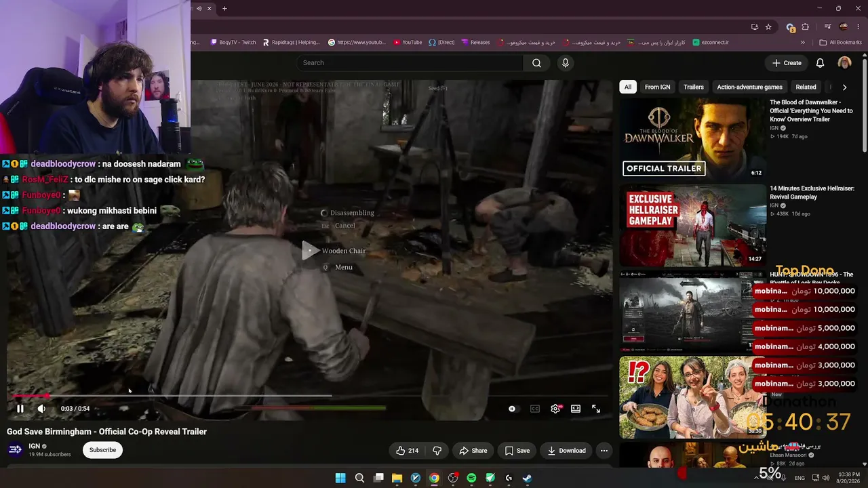Click the ENG language indicator
Screen dimensions: 868x488
tap(800, 478)
